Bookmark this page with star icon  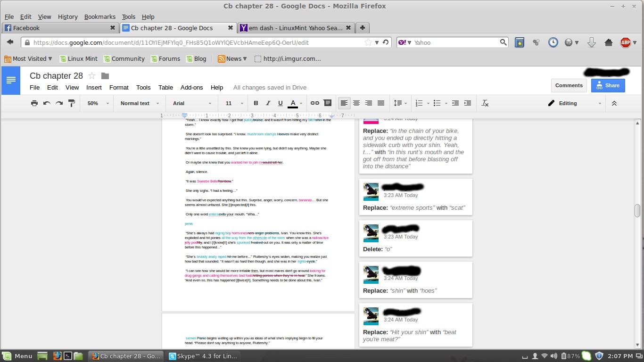pos(368,42)
